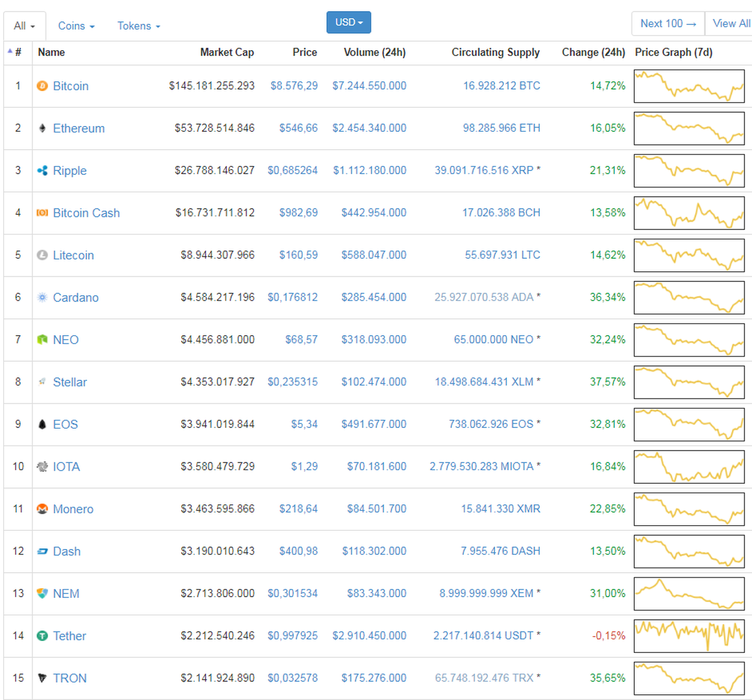The width and height of the screenshot is (752, 700).
Task: Go to Next 100 results
Action: pos(668,23)
